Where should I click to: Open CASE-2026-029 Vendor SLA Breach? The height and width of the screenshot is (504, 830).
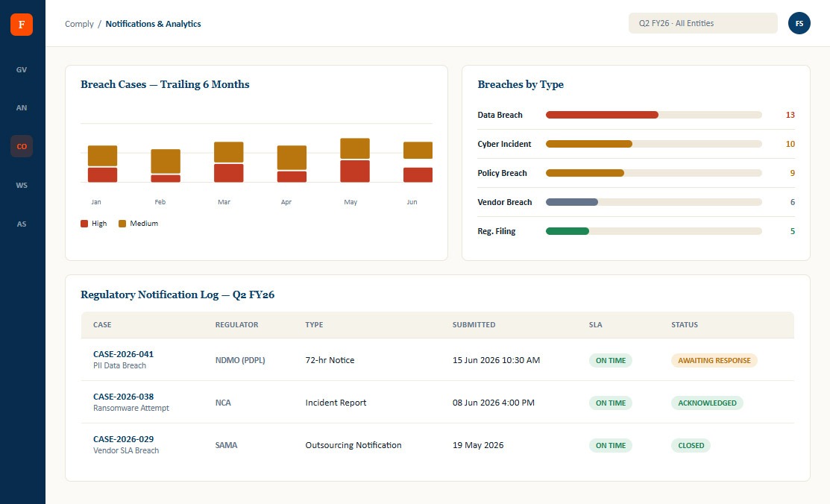(126, 444)
